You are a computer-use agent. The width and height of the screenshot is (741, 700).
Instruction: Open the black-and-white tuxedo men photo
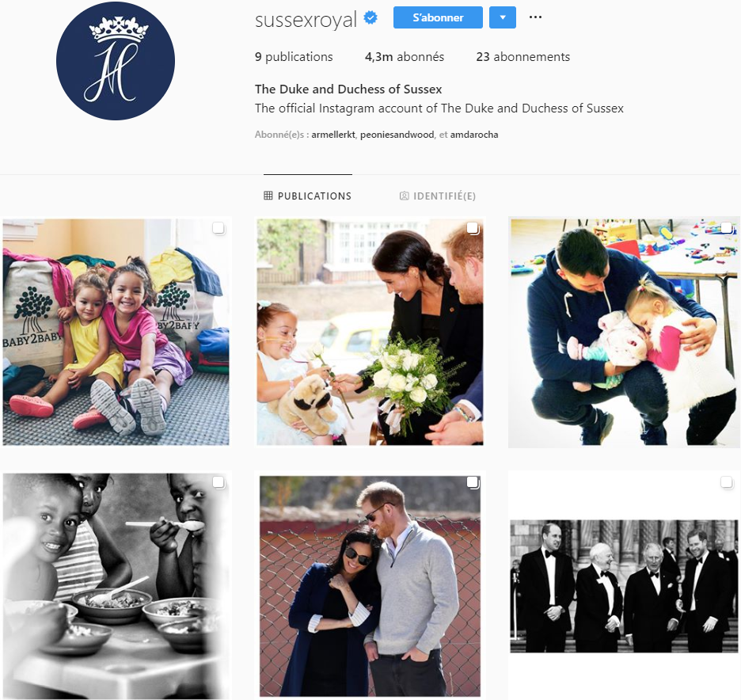click(x=624, y=586)
